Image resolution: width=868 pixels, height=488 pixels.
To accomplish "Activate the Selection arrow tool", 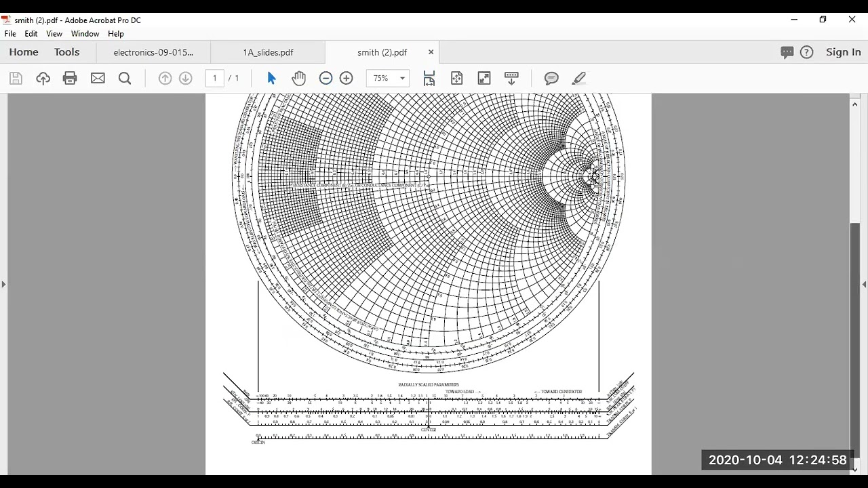I will tap(272, 79).
